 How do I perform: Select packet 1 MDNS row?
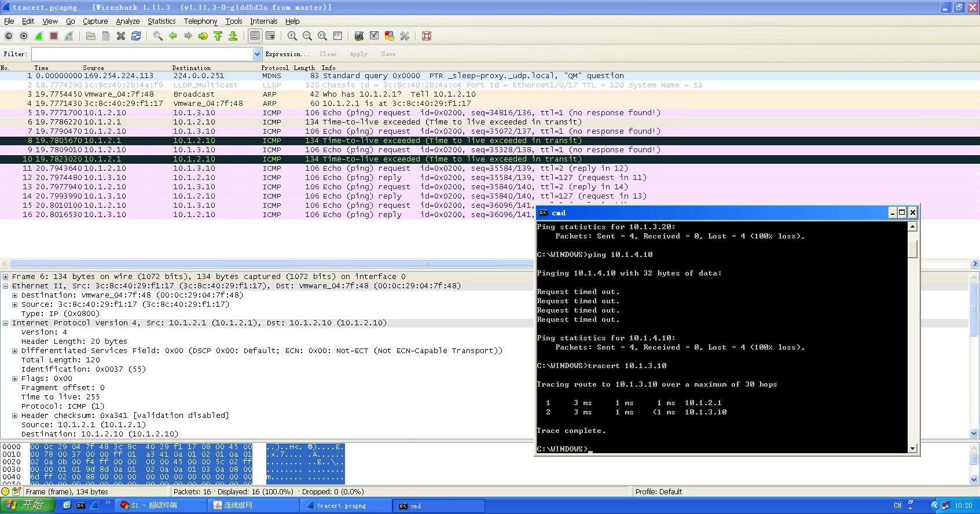(490, 76)
